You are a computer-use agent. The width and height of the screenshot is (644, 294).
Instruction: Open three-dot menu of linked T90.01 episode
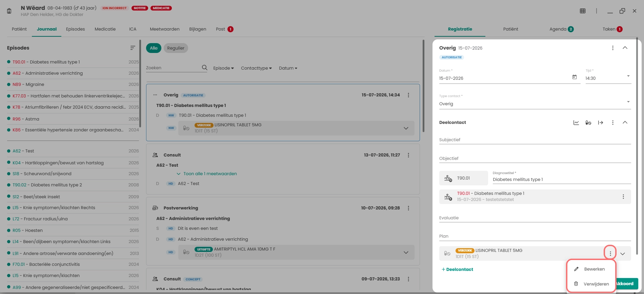click(623, 197)
